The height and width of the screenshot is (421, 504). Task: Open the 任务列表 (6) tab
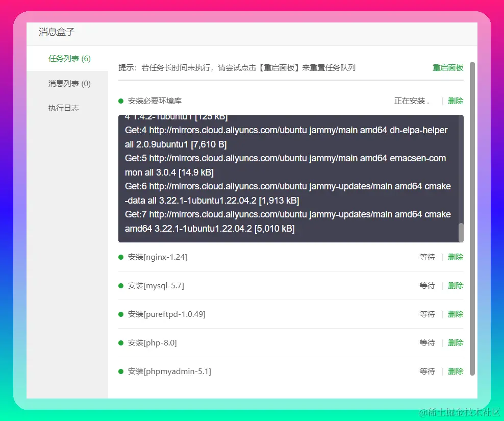click(x=69, y=59)
